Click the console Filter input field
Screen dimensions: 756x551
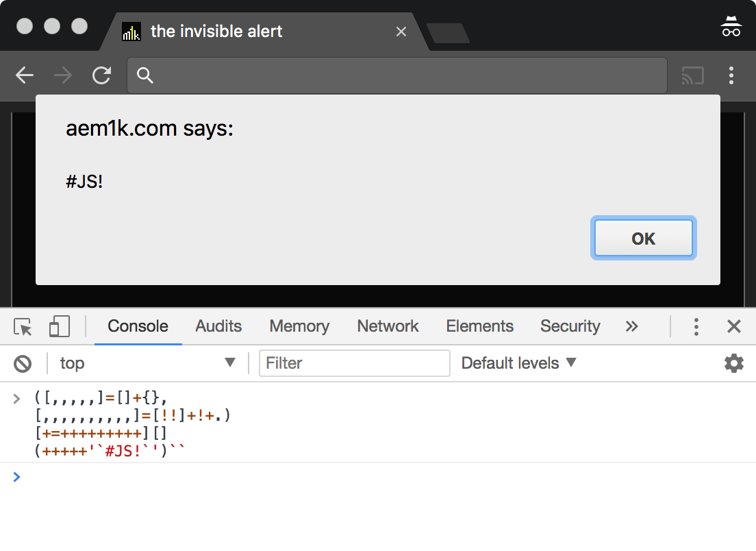[x=355, y=363]
